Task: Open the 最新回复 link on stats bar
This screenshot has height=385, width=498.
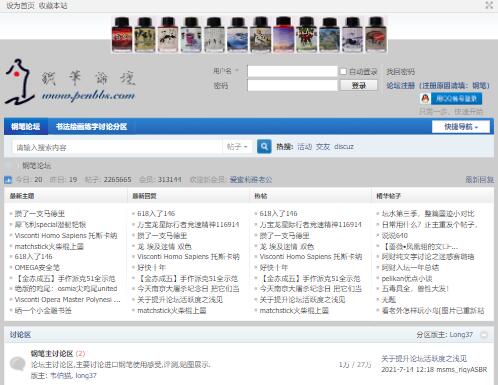Action: coord(480,180)
